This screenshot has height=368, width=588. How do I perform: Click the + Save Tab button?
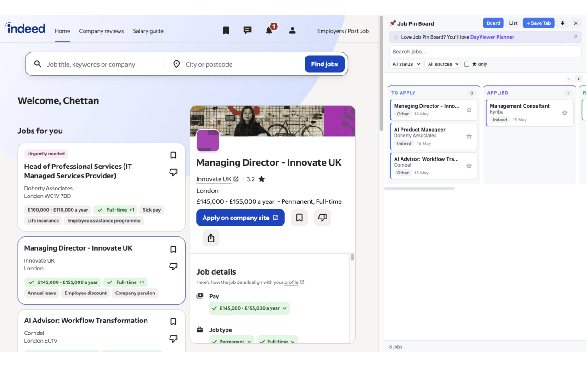click(x=539, y=23)
